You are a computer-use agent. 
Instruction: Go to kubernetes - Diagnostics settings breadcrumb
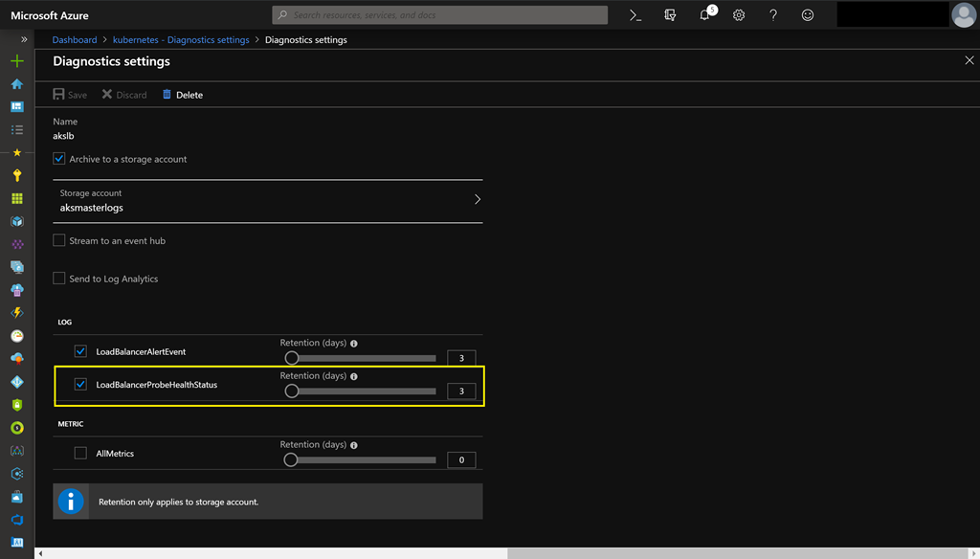pyautogui.click(x=181, y=40)
